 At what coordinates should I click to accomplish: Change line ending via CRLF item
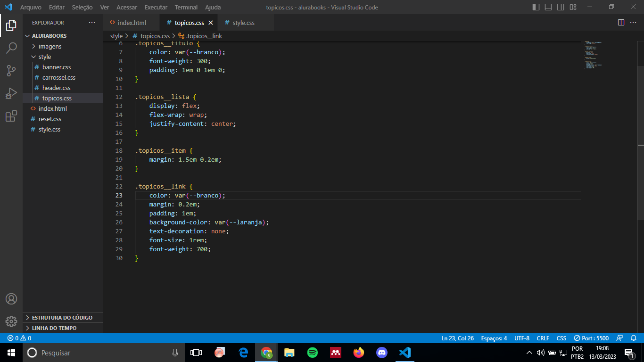click(543, 338)
